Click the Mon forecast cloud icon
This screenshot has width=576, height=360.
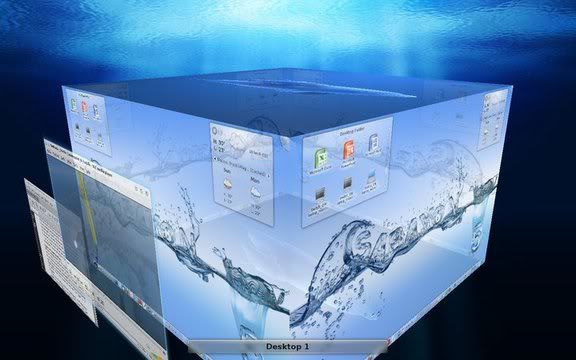255,192
